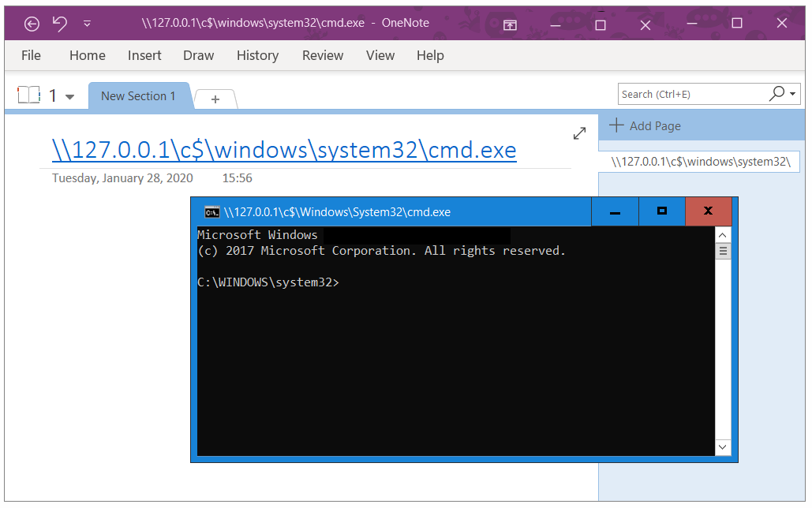Expand the notebook 1 dropdown arrow
The height and width of the screenshot is (508, 812).
[x=70, y=96]
